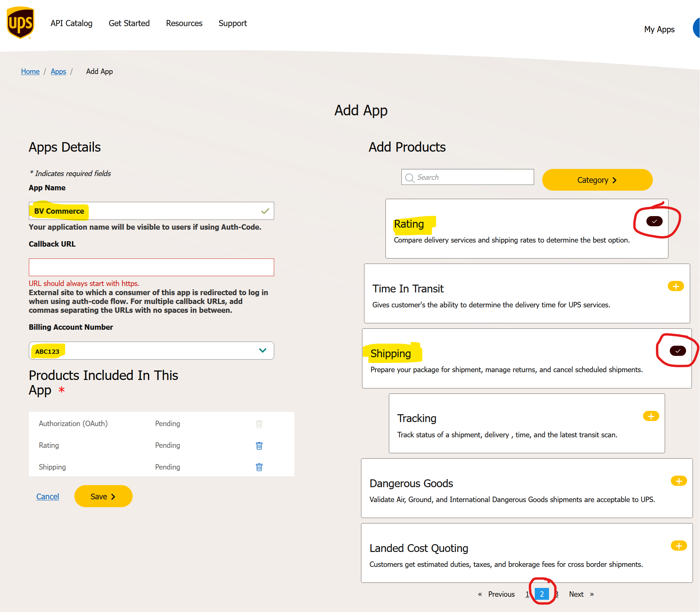Click the Shipping row label in products table

52,467
